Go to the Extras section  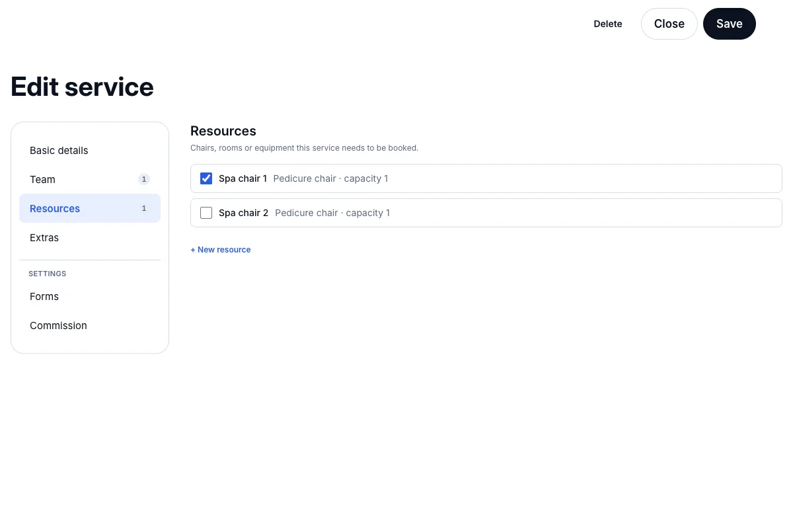(90, 238)
